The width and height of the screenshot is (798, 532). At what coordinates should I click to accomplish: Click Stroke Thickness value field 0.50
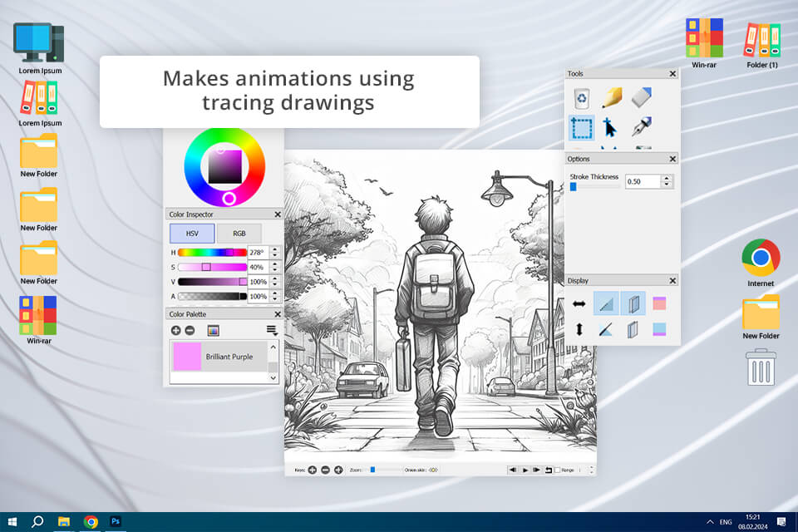tap(643, 181)
